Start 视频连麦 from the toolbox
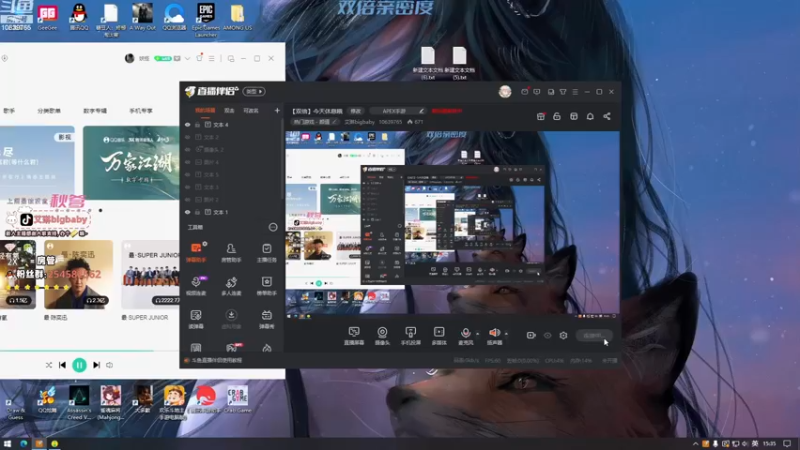Viewport: 800px width, 450px height. (x=196, y=286)
